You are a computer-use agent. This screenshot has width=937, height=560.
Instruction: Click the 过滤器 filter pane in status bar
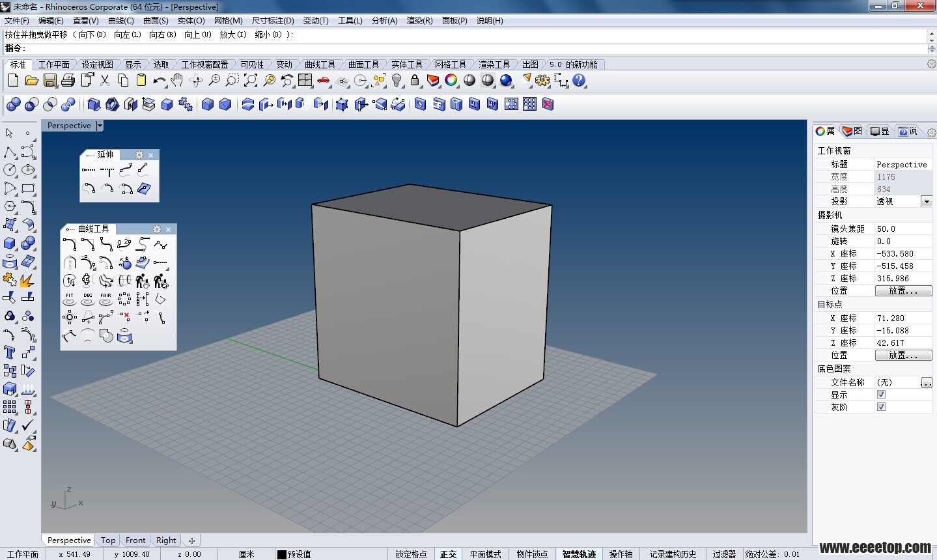pos(724,554)
